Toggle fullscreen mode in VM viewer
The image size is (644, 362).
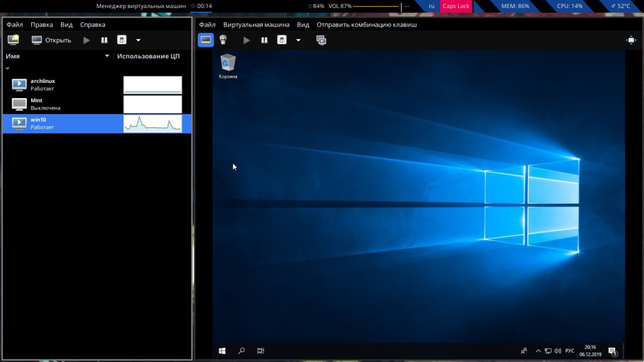[631, 40]
